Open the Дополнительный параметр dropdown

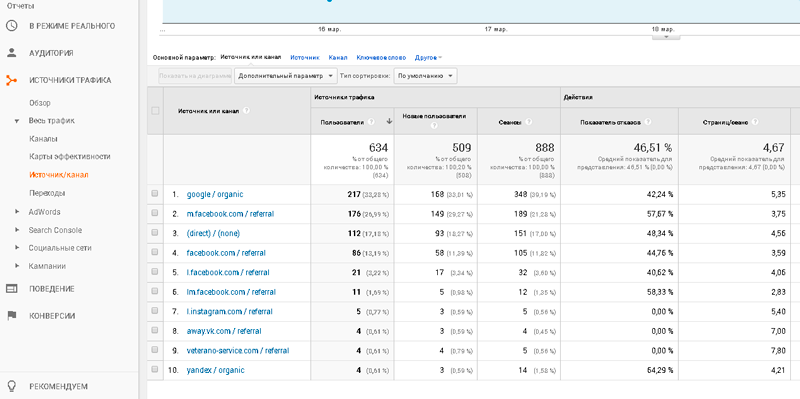[x=286, y=76]
